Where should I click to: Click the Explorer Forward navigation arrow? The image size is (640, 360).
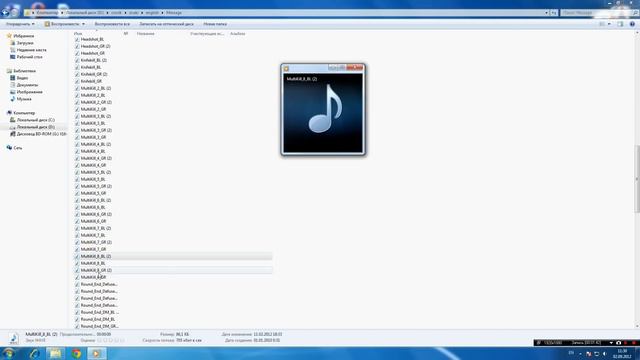pos(15,13)
